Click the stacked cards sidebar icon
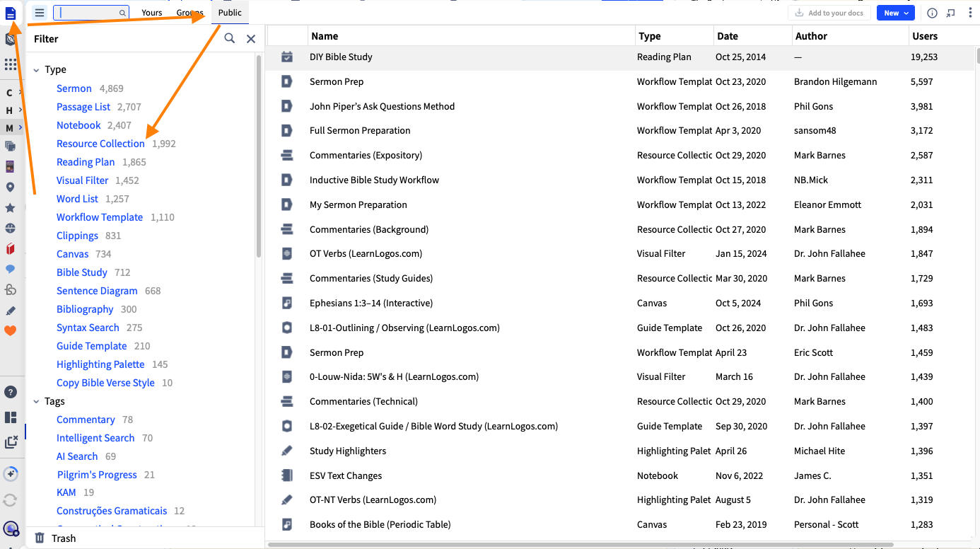The width and height of the screenshot is (980, 549). pos(11,146)
